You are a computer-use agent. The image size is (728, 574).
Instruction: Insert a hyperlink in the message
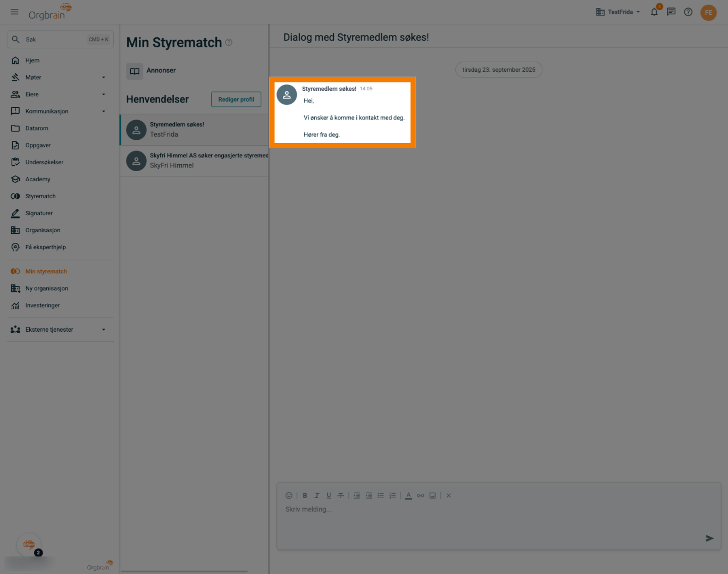[x=421, y=495]
